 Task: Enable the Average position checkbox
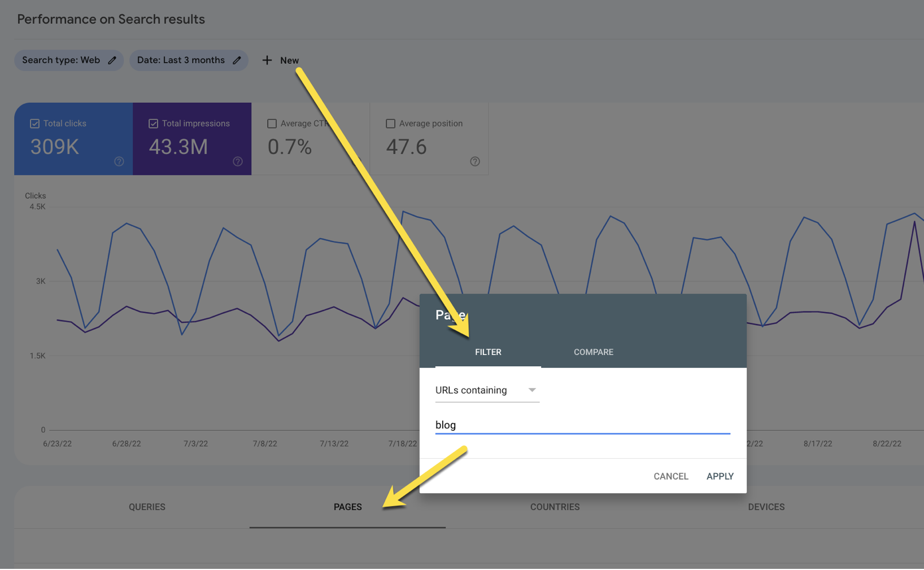pyautogui.click(x=390, y=124)
